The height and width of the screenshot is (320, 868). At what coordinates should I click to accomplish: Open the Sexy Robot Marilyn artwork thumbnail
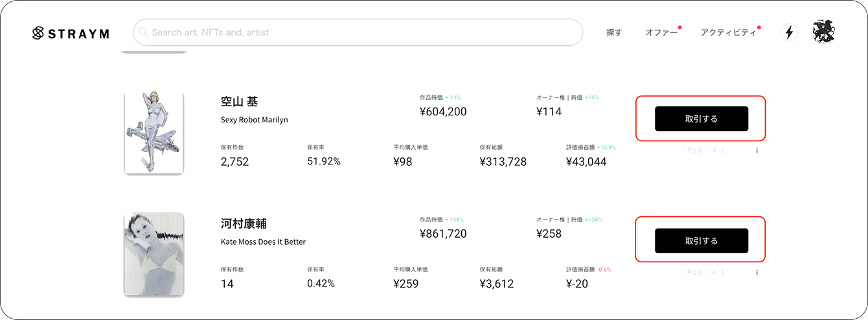click(x=154, y=133)
